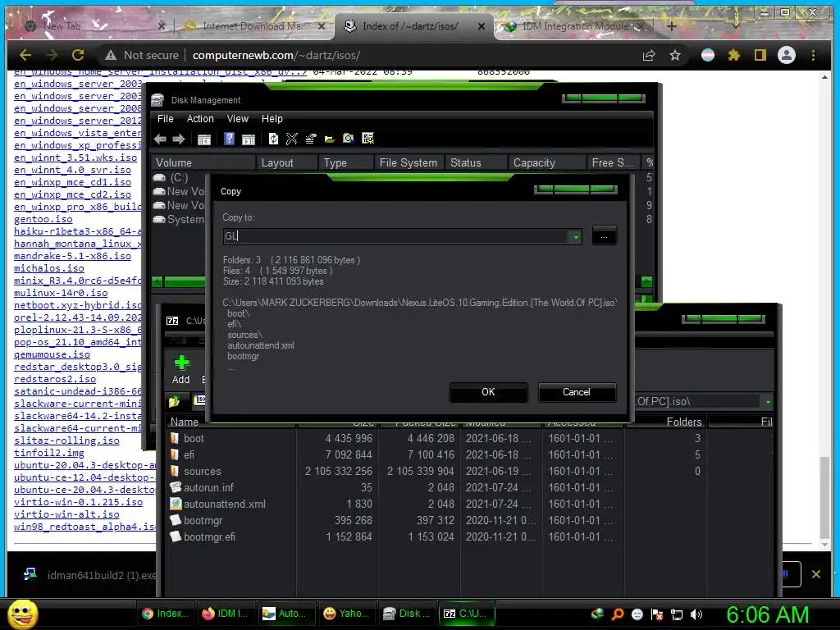
Task: Go back using Chrome's back arrow
Action: [x=25, y=55]
